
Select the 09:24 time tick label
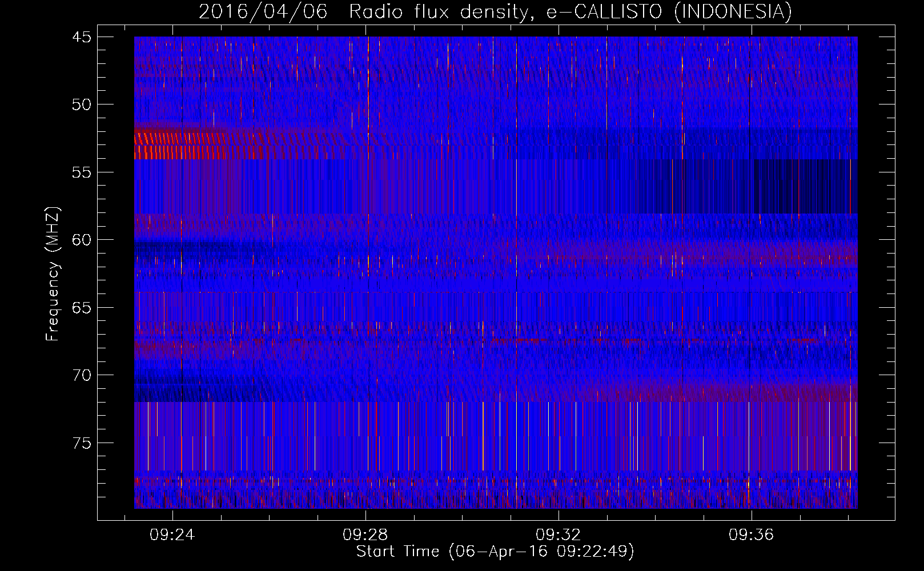[x=172, y=534]
